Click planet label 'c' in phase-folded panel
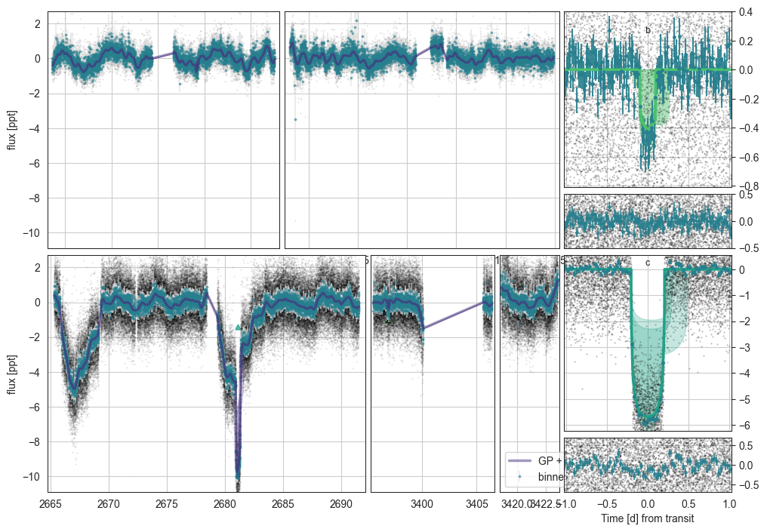The width and height of the screenshot is (767, 532). pyautogui.click(x=648, y=263)
